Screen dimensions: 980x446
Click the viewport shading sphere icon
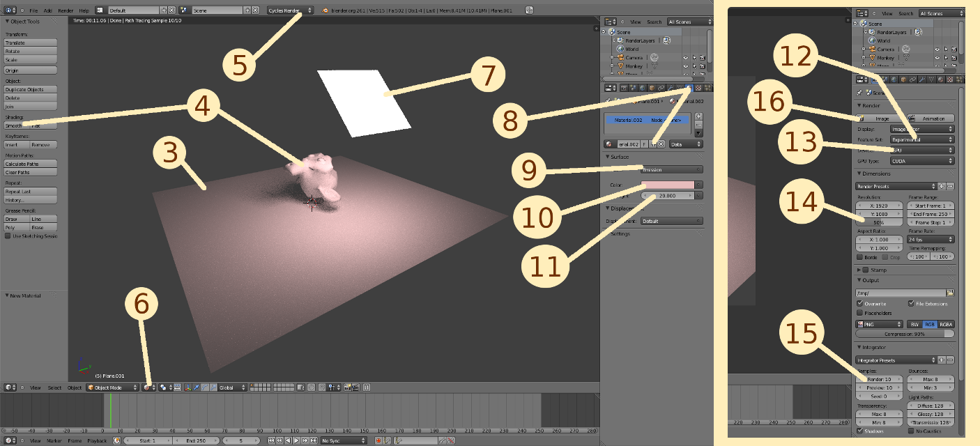(148, 387)
